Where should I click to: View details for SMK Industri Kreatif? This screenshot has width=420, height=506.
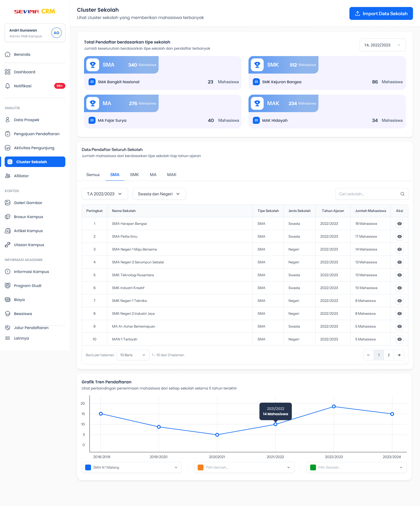(x=400, y=288)
